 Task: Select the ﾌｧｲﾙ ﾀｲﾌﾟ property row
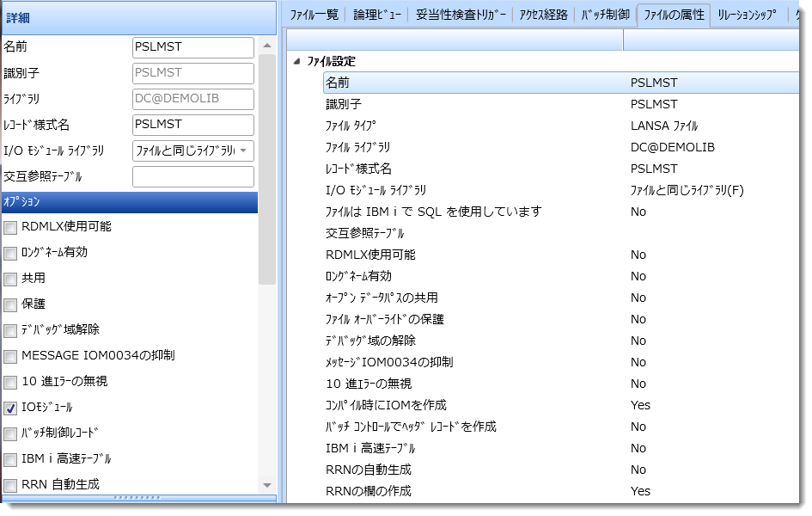(x=561, y=126)
